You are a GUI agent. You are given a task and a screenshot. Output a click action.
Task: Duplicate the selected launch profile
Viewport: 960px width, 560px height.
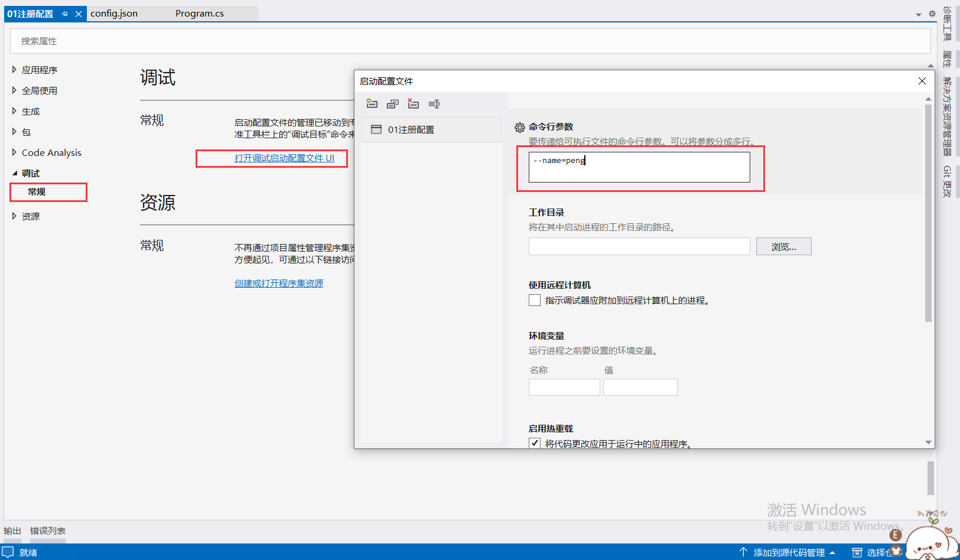(393, 104)
